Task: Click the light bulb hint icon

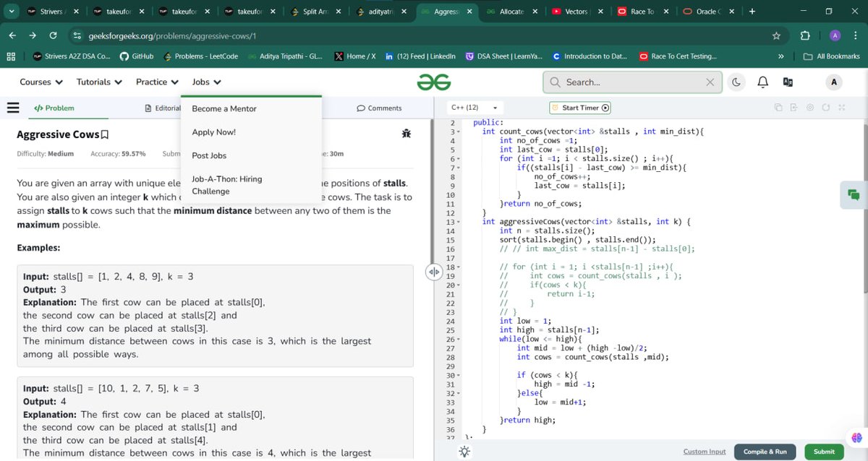Action: click(x=464, y=452)
